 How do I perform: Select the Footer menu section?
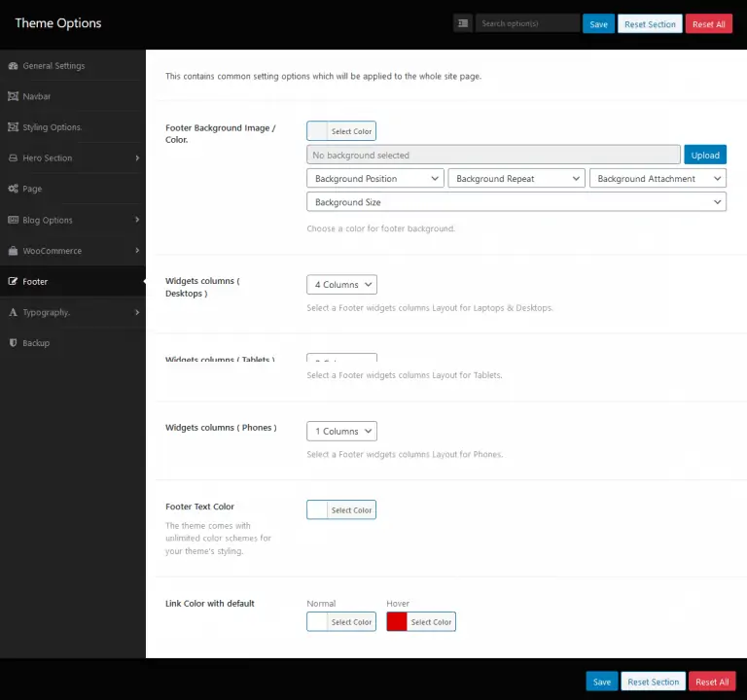pyautogui.click(x=73, y=281)
